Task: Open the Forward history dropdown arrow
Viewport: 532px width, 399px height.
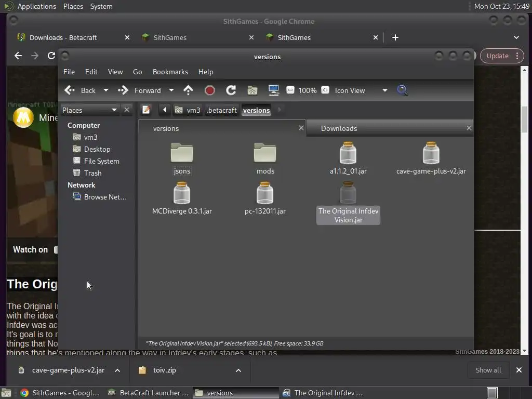Action: coord(171,90)
